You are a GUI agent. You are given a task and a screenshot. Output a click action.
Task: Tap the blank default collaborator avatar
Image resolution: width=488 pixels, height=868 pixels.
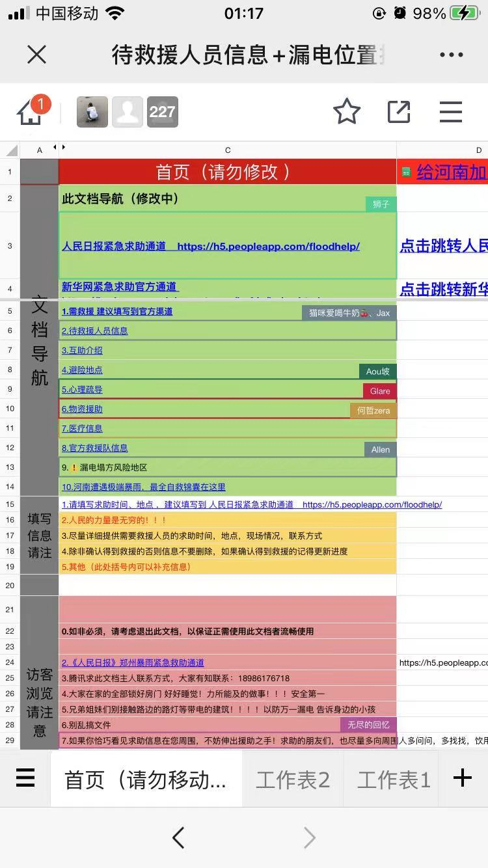click(128, 112)
